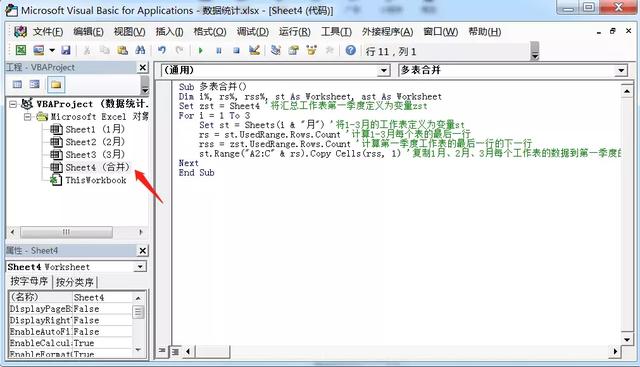Viewport: 640px width, 367px height.
Task: Open the 运行(R) menu
Action: 295,32
